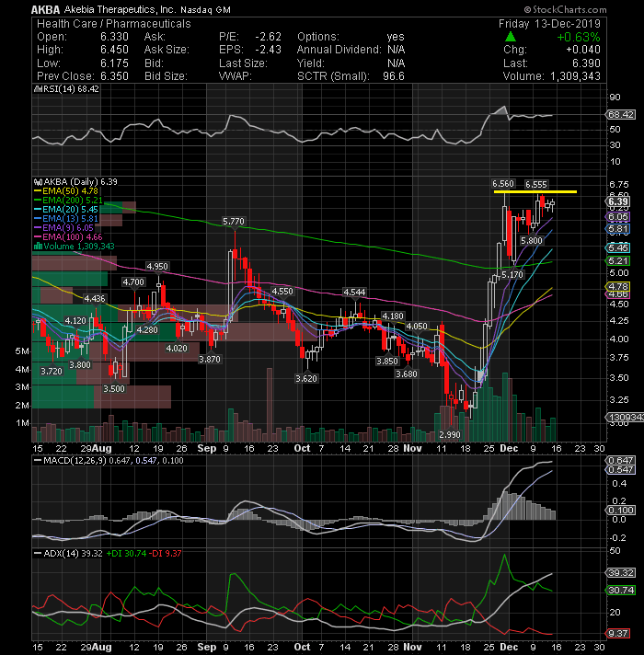Click the 4.544 October high annotation
This screenshot has height=655, width=644.
click(x=354, y=292)
